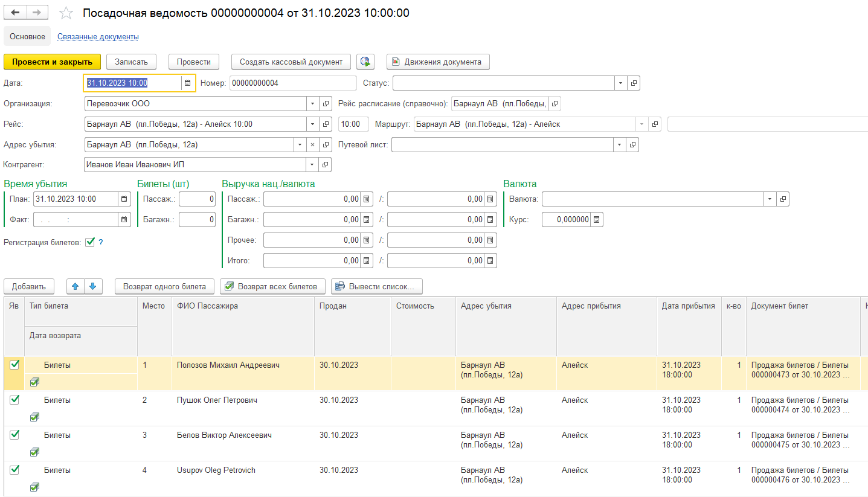Open calculator for Итого revenue field
The height and width of the screenshot is (497, 868).
(367, 261)
